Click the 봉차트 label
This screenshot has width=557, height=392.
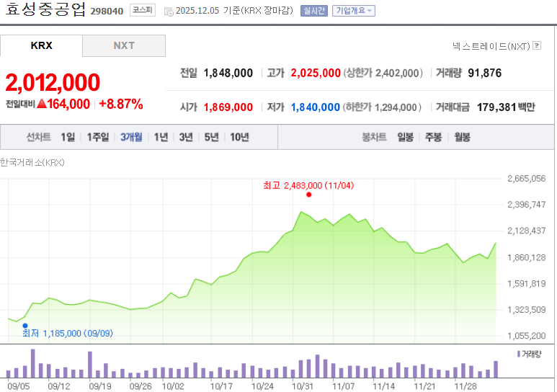click(374, 137)
